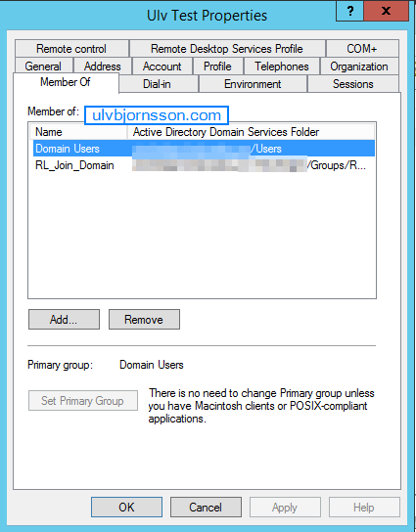The width and height of the screenshot is (416, 532).
Task: Select the Domain Users group row
Action: 204,149
